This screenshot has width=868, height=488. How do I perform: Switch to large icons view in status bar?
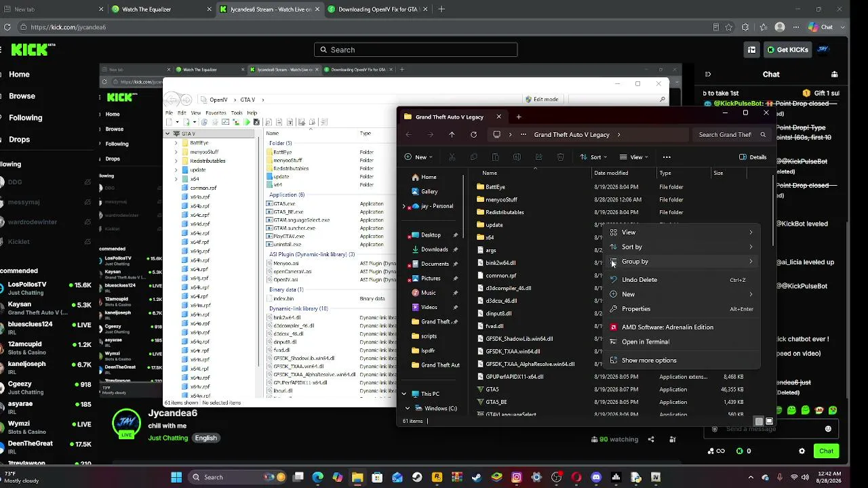coord(769,422)
